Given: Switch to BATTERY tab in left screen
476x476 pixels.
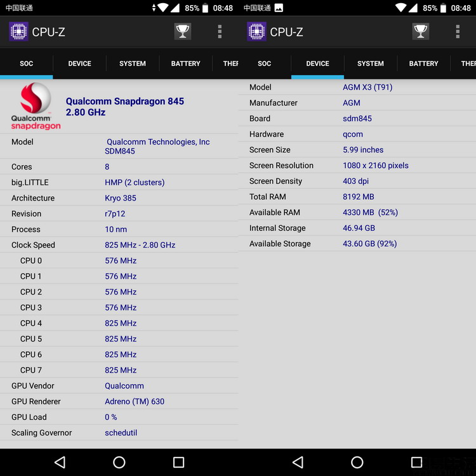Looking at the screenshot, I should [185, 63].
